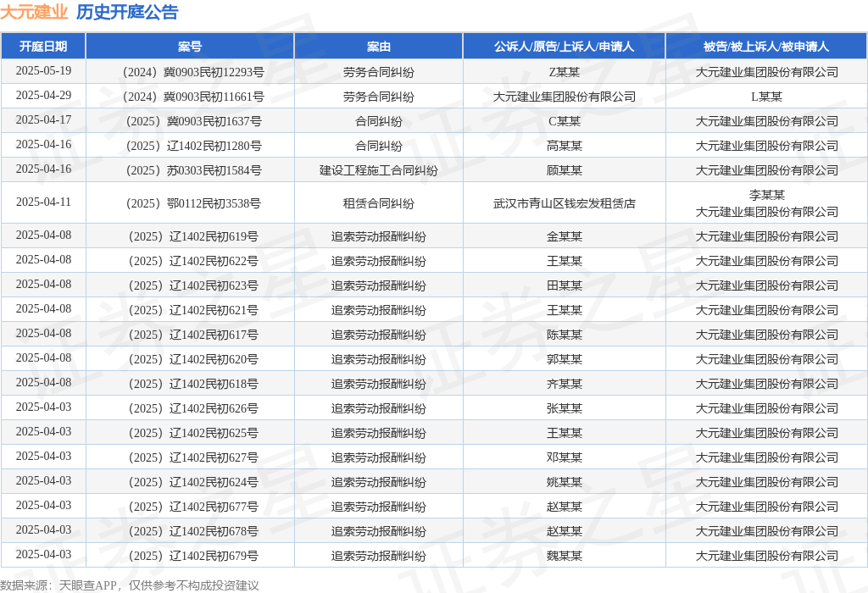Click 合同纠纷 in the 1637号 row

click(379, 121)
